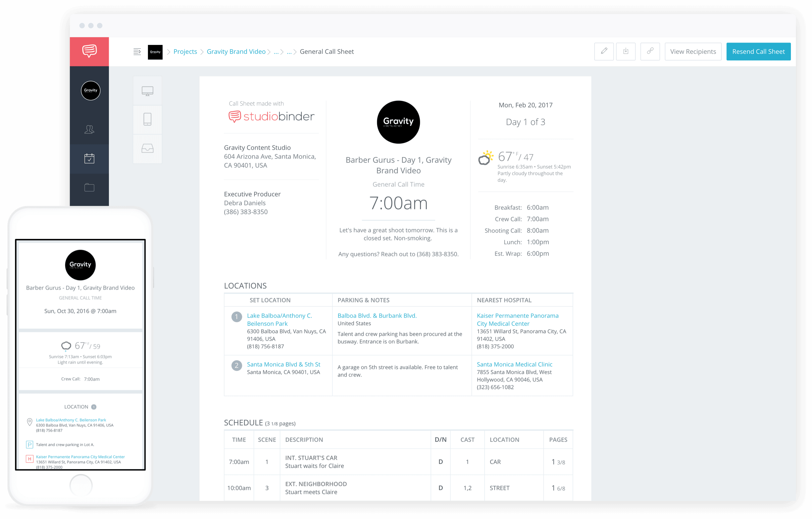
Task: Click the hamburger menu icon
Action: (137, 51)
